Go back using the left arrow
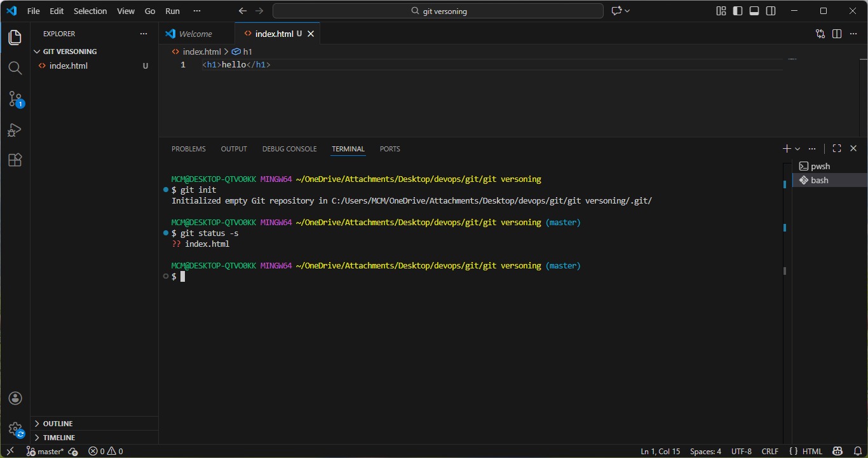Screen dimensions: 868x458 pyautogui.click(x=242, y=11)
